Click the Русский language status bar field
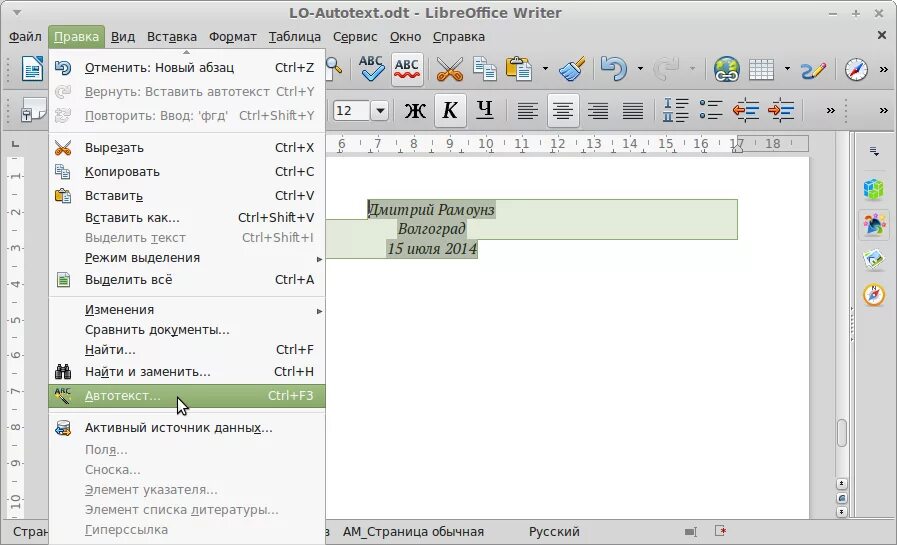Image resolution: width=897 pixels, height=545 pixels. pyautogui.click(x=554, y=532)
